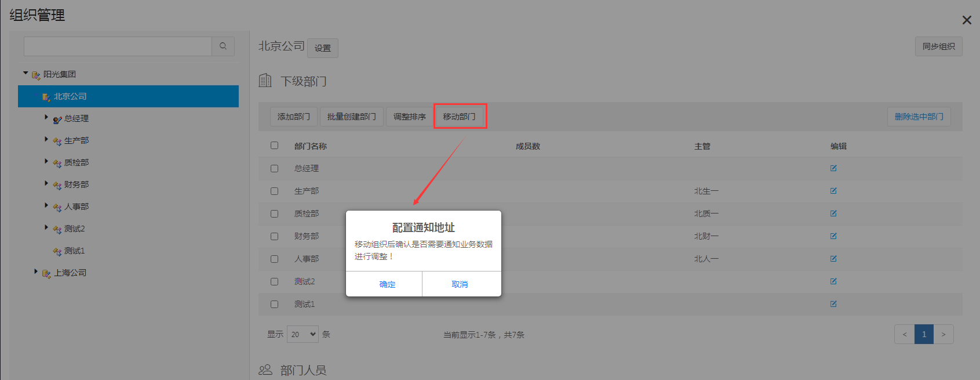Click the 删除选中部门 button
This screenshot has height=380, width=980.
[x=919, y=117]
